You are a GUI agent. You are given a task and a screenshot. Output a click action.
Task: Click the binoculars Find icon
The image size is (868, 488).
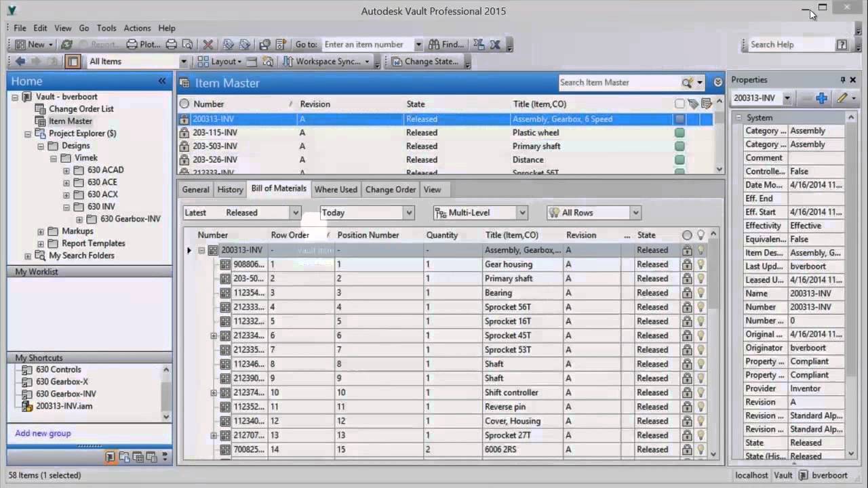(x=433, y=45)
